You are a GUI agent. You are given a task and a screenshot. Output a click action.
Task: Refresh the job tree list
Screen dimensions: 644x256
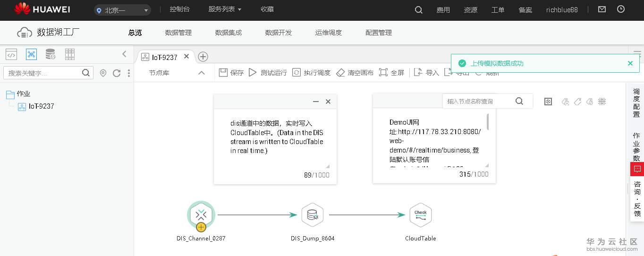point(117,73)
